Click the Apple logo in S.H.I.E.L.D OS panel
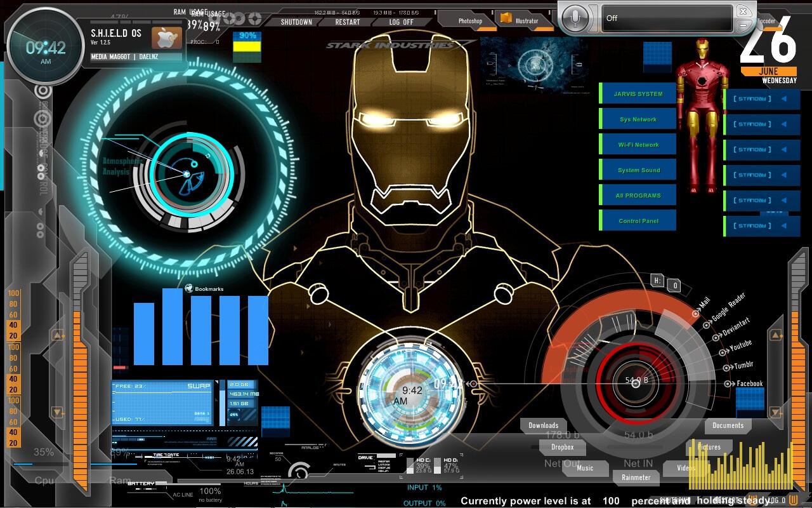812x508 pixels. (x=167, y=37)
